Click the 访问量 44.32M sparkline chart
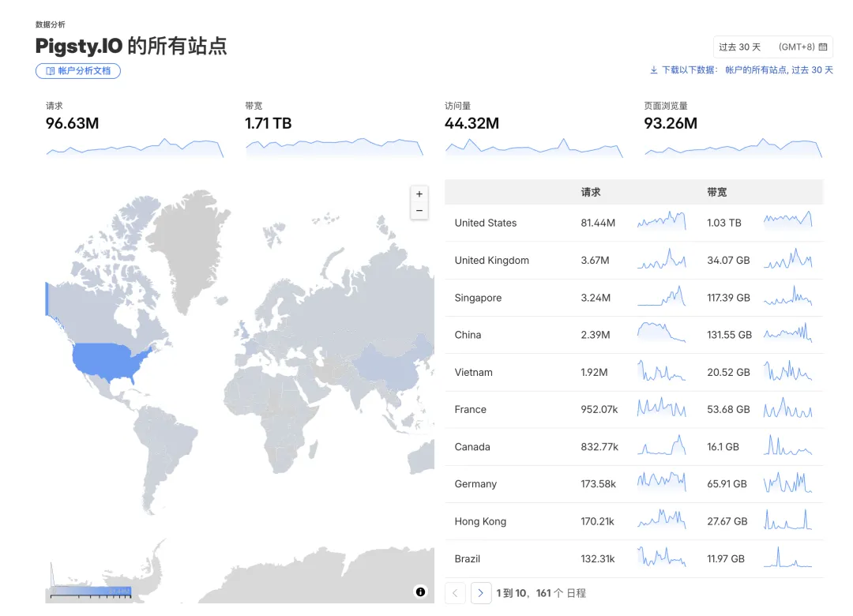This screenshot has height=616, width=853. (533, 148)
